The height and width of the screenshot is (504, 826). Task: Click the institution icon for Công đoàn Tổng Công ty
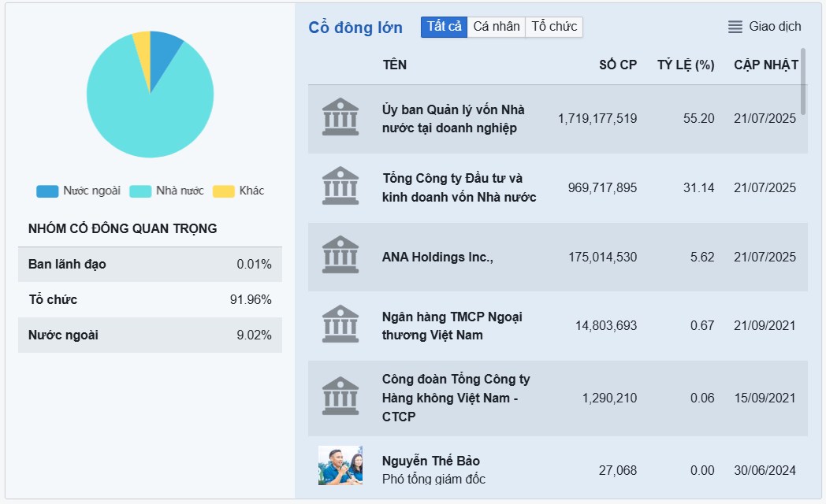coord(340,396)
